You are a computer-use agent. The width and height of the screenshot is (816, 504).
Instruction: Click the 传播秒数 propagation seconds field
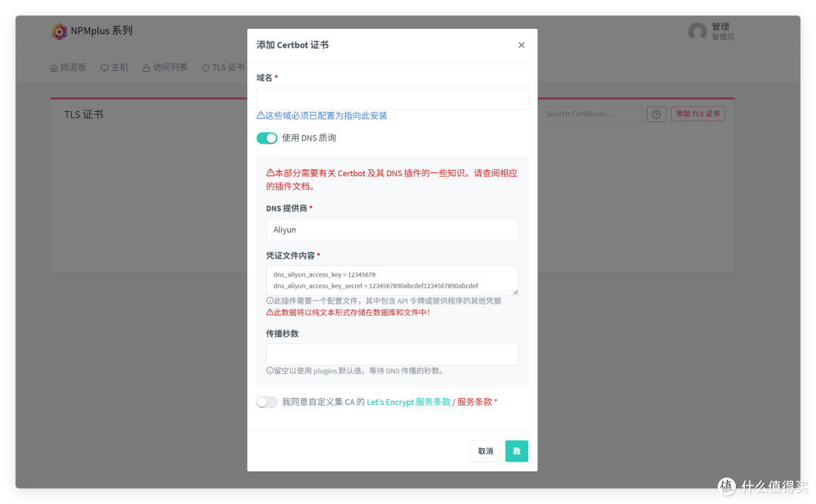point(392,354)
